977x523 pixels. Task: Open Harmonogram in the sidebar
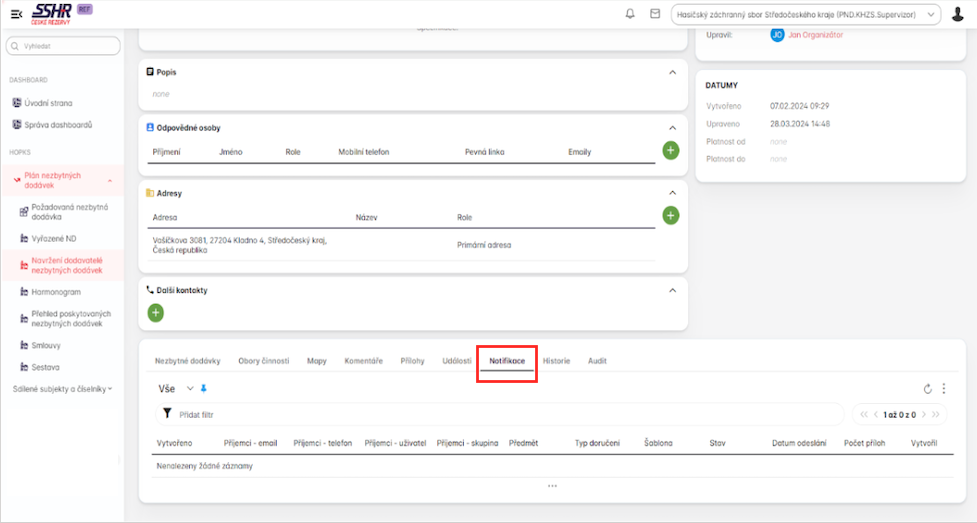tap(56, 292)
